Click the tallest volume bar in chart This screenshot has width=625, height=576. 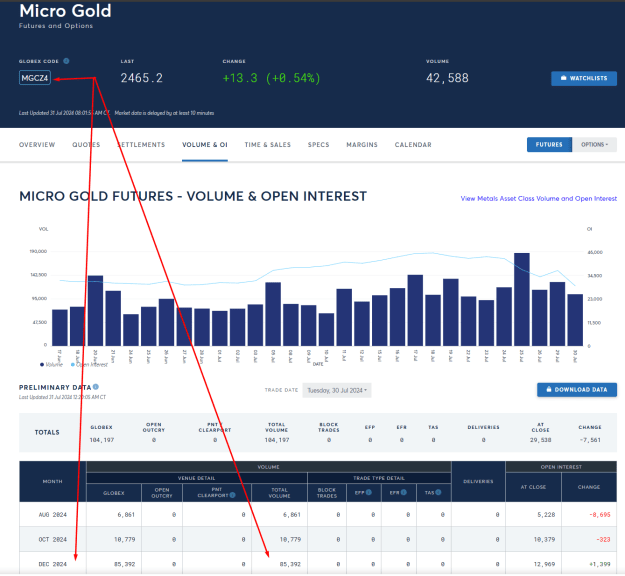[x=522, y=299]
